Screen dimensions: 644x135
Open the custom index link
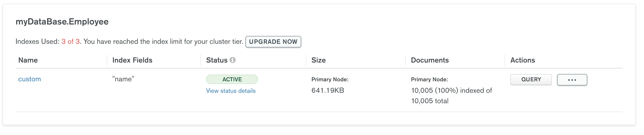(x=29, y=79)
